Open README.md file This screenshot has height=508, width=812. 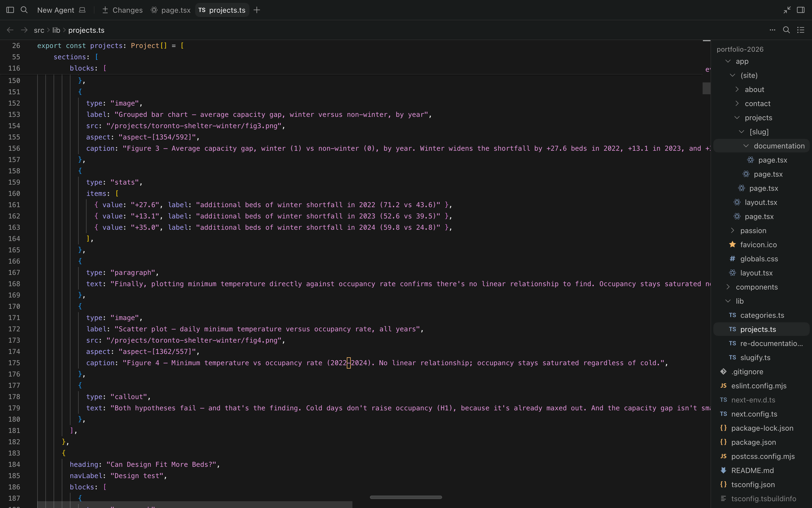pos(761,470)
